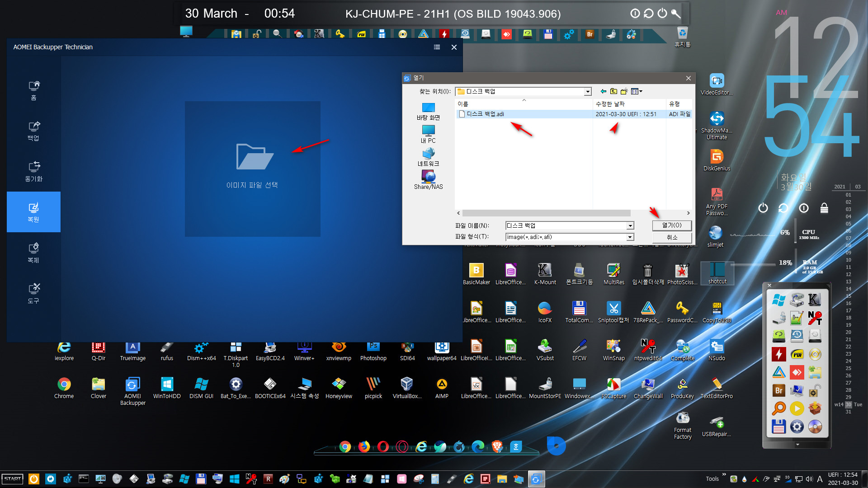This screenshot has width=868, height=488.
Task: Create new folder in open dialog
Action: 624,91
